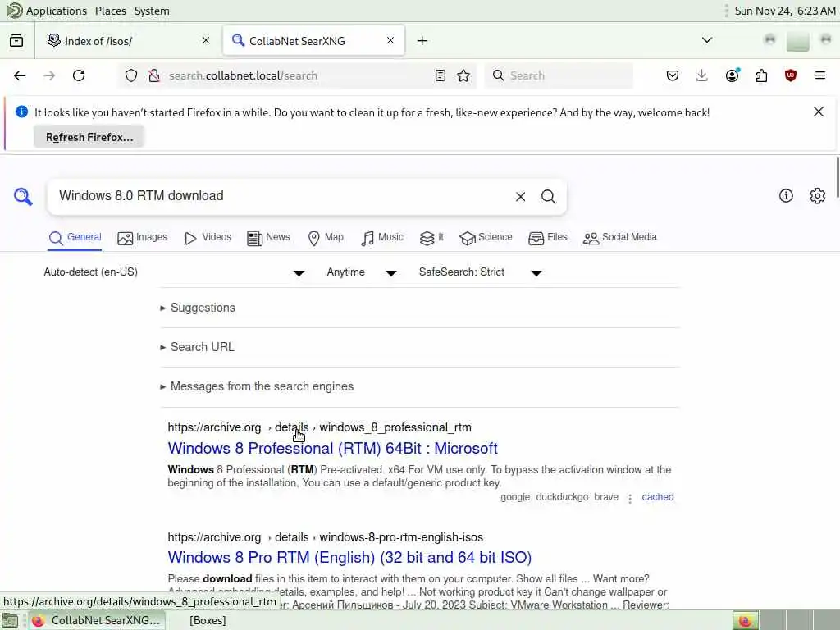840x630 pixels.
Task: Focus the SearXNG query input field
Action: 281,196
